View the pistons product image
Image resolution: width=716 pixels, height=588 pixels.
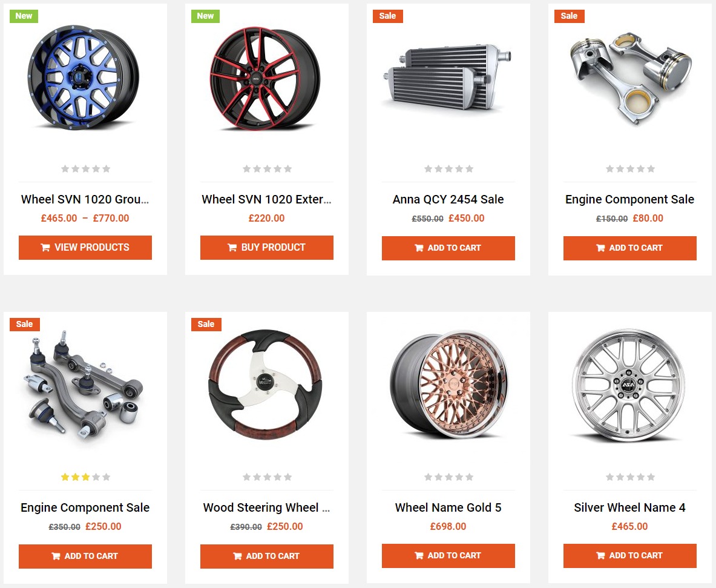631,78
